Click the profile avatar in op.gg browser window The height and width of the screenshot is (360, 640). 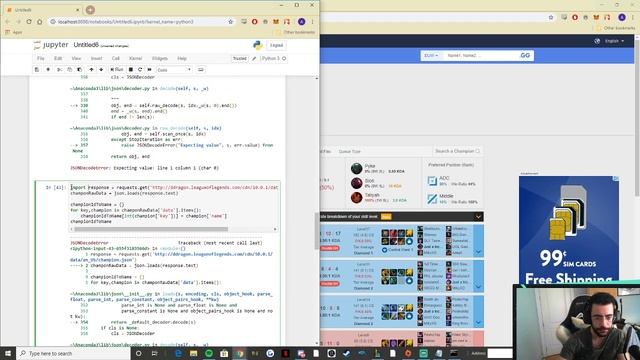coord(622,17)
